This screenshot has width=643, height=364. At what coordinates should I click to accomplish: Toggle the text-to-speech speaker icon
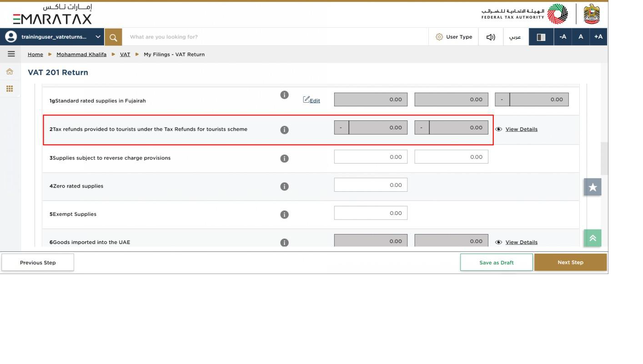(491, 37)
